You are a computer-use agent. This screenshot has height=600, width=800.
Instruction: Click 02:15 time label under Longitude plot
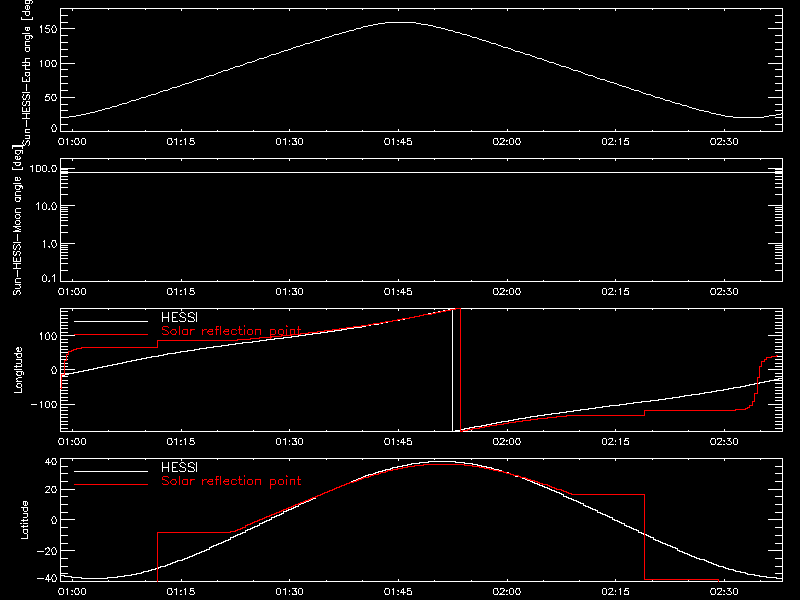(x=615, y=442)
